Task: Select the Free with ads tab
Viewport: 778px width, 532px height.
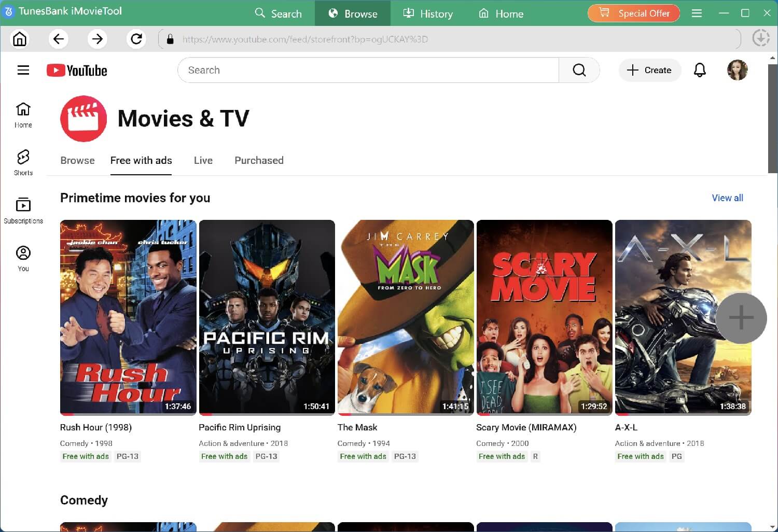Action: 141,160
